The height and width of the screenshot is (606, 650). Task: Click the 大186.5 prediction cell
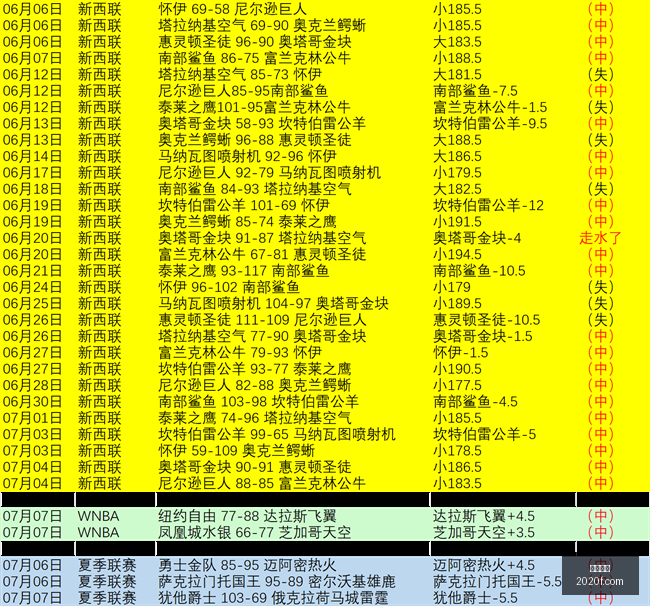pos(457,156)
